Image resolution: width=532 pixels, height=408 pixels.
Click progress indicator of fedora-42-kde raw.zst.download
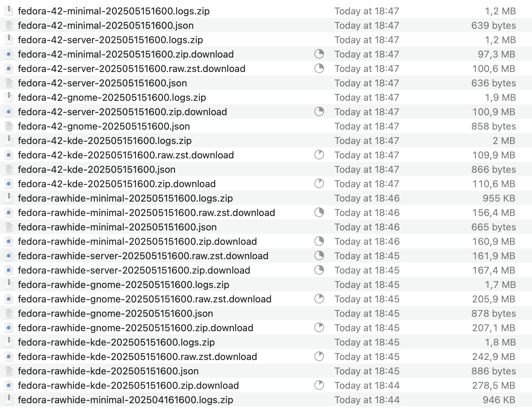coord(319,155)
